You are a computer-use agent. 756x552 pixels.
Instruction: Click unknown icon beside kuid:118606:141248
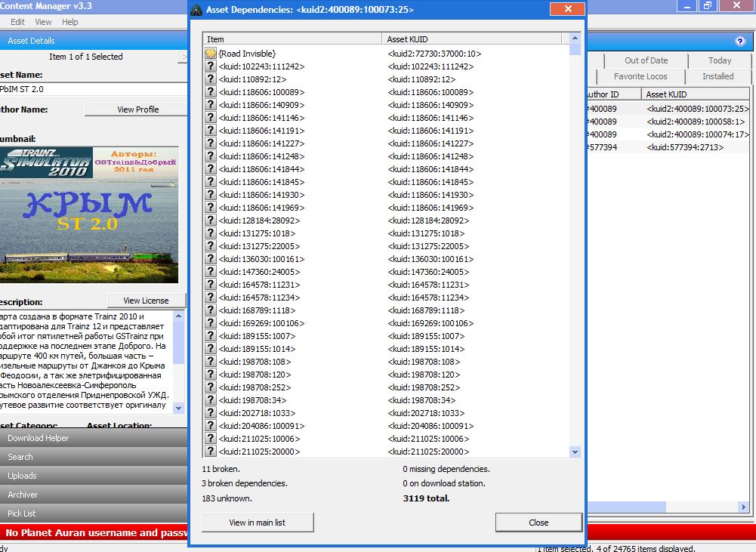pyautogui.click(x=210, y=156)
